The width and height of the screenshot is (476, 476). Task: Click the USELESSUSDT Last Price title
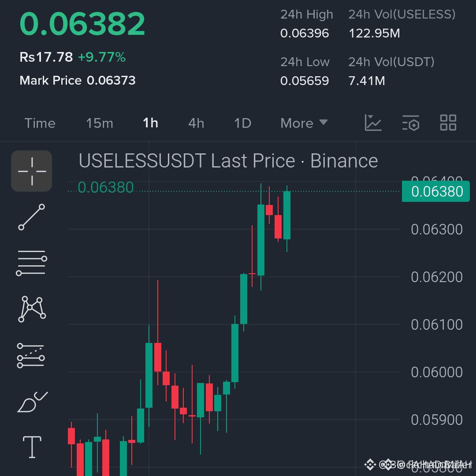[228, 160]
